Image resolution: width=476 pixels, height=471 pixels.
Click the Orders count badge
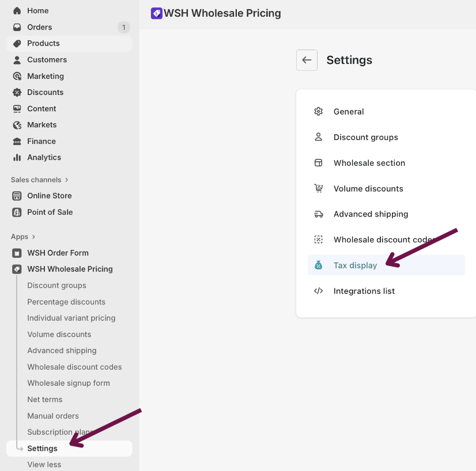point(123,27)
